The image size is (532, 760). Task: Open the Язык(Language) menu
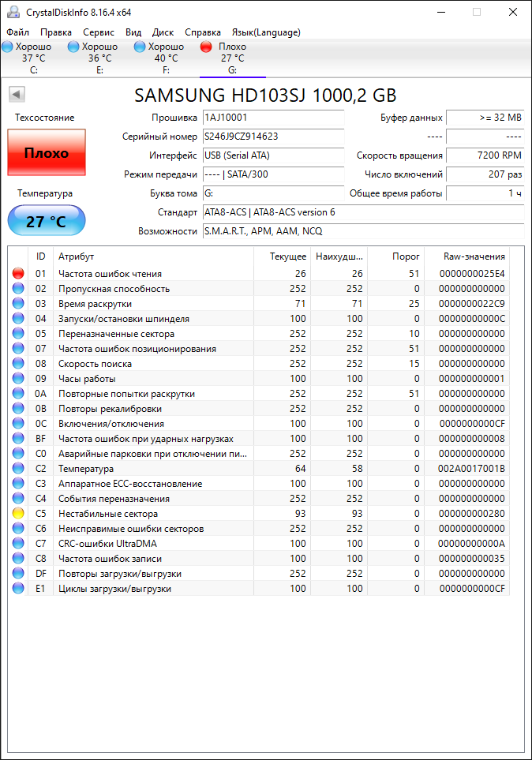(x=266, y=32)
